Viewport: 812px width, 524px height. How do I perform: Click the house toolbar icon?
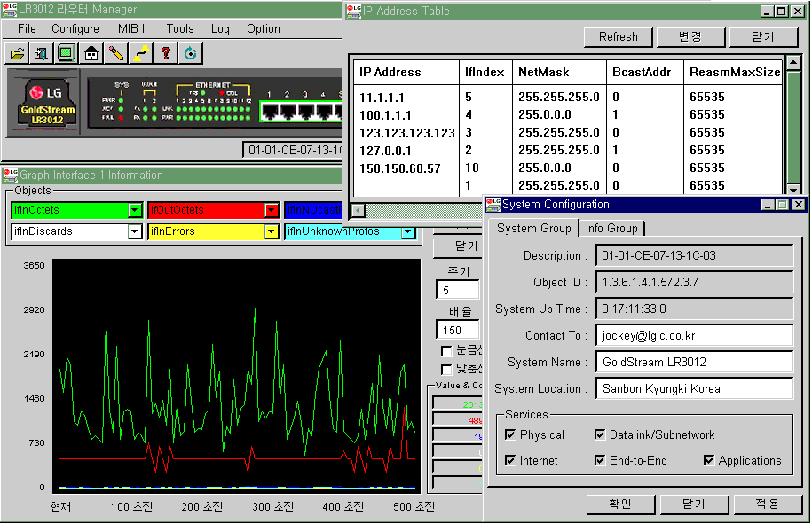(91, 53)
